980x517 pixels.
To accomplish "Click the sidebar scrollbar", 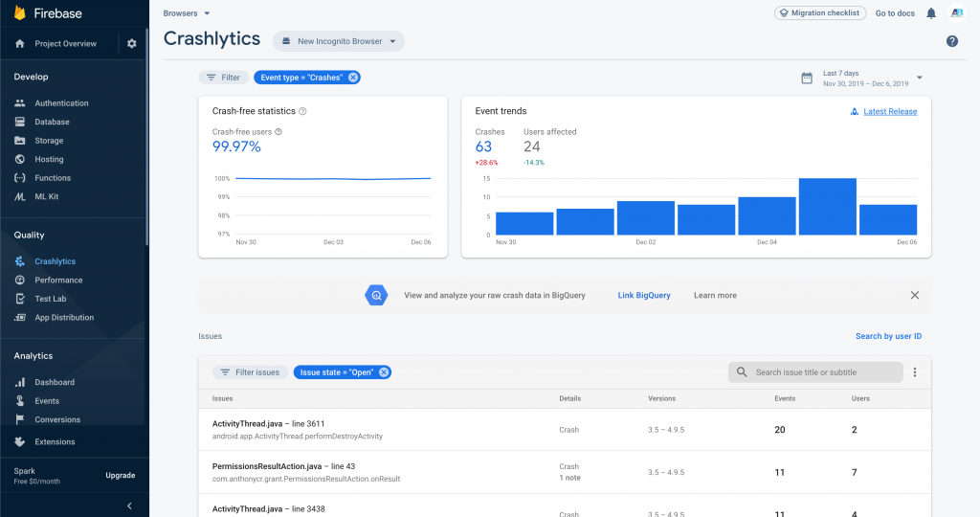I will click(x=146, y=138).
